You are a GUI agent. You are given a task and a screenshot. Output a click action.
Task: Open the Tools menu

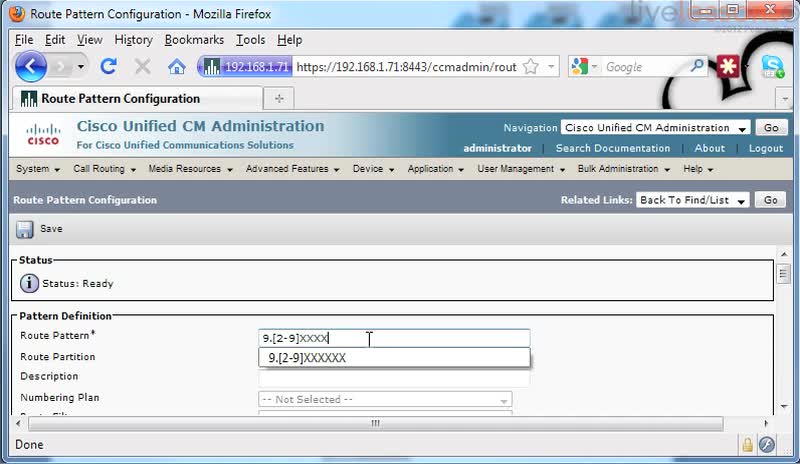(x=250, y=40)
